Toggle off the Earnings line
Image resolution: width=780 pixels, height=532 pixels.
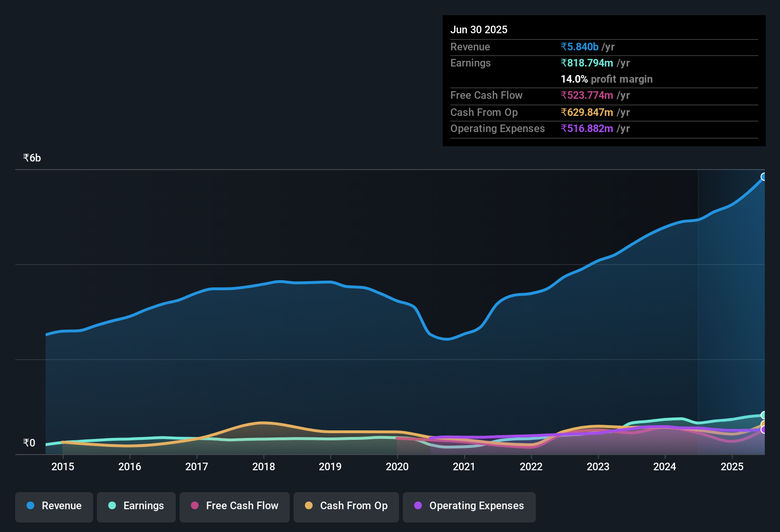tap(136, 506)
